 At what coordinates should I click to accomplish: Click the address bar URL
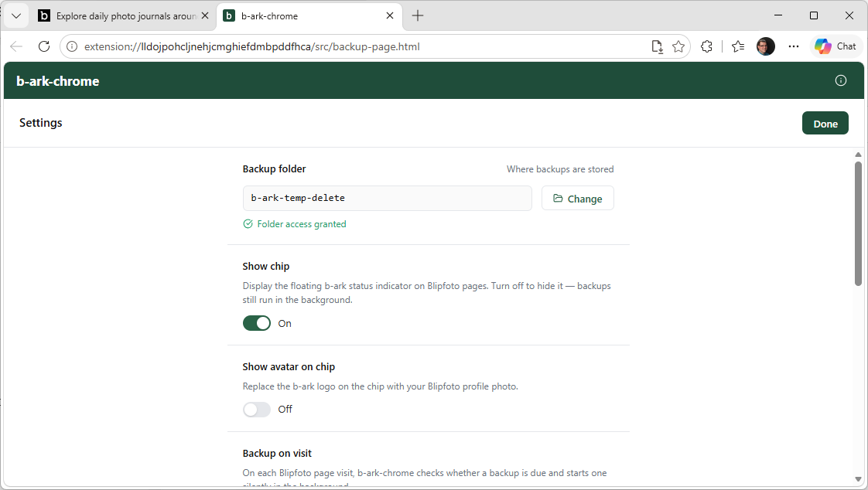(x=252, y=46)
